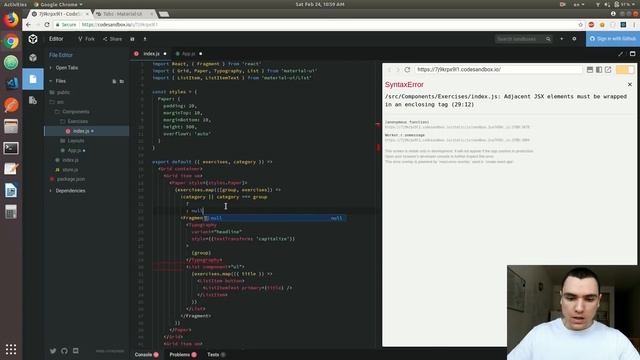Click the preview window layout icon above preview
This screenshot has height=360, width=640.
point(632,53)
